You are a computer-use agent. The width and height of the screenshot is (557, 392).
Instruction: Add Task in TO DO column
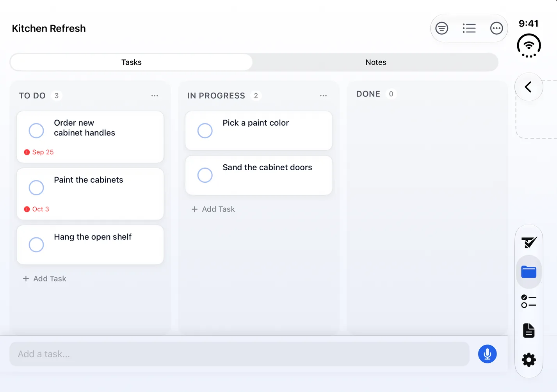[44, 279]
